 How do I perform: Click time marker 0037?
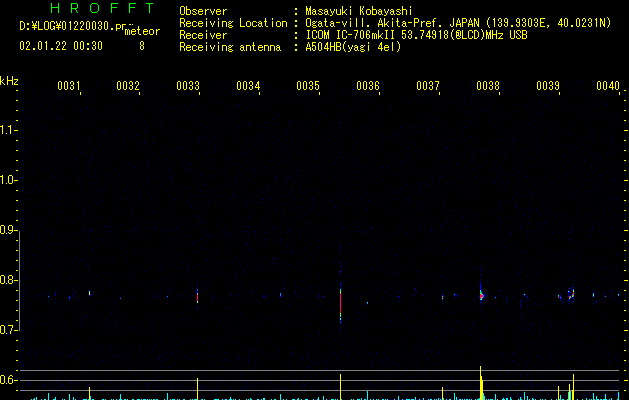[428, 85]
